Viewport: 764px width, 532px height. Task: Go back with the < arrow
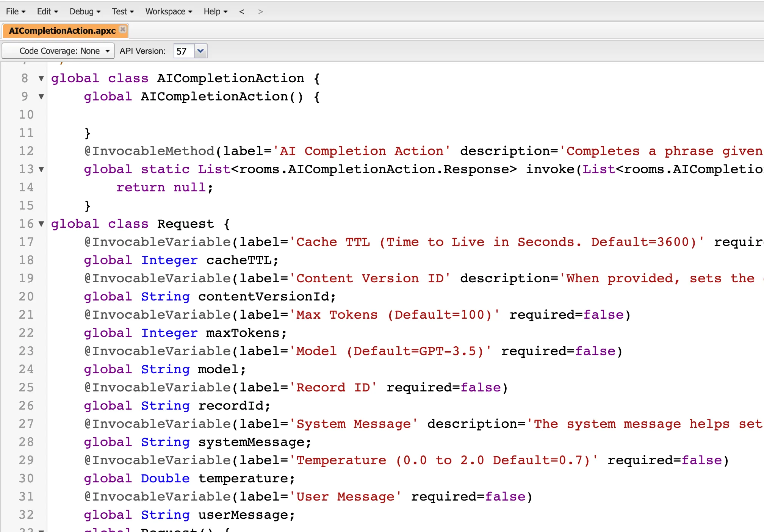coord(242,11)
